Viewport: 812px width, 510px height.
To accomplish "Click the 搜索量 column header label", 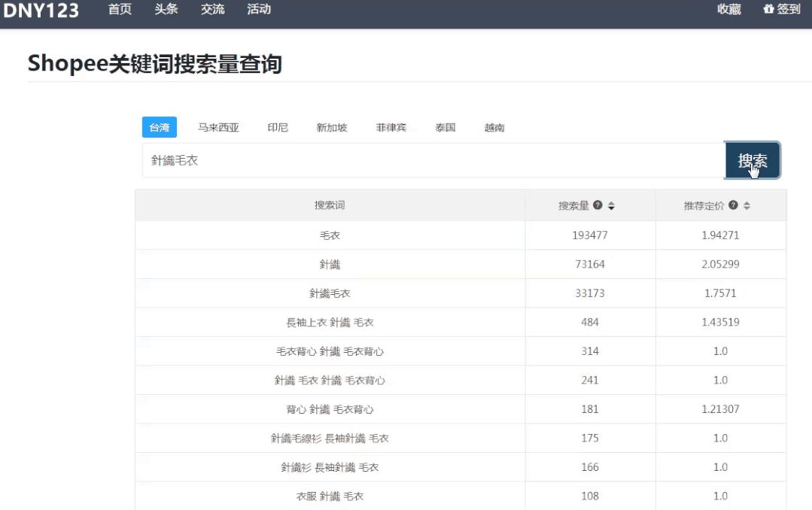I will (573, 205).
